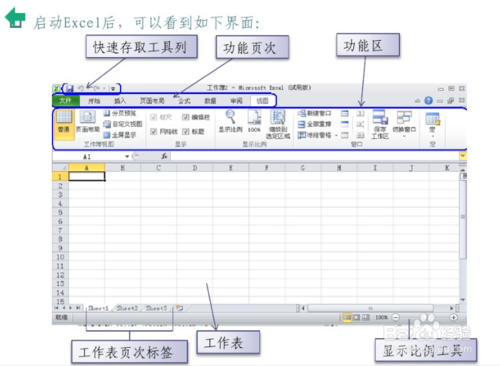Viewport: 500px width, 366px height.
Task: Save with the Quick Access floppy icon
Action: 70,88
